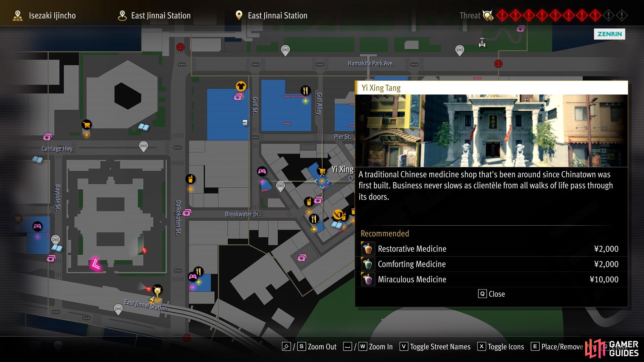Image resolution: width=644 pixels, height=362 pixels.
Task: Toggle Street Names with V key hint
Action: pyautogui.click(x=435, y=347)
